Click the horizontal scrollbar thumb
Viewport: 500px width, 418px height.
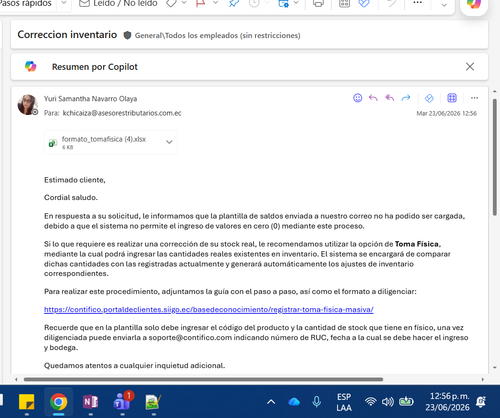pyautogui.click(x=203, y=379)
